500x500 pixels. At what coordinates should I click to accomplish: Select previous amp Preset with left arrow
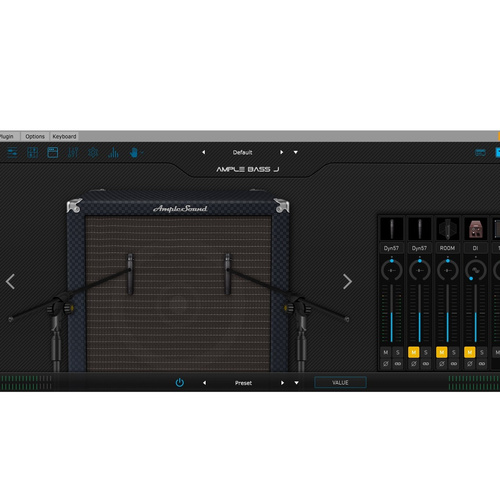pos(204,383)
